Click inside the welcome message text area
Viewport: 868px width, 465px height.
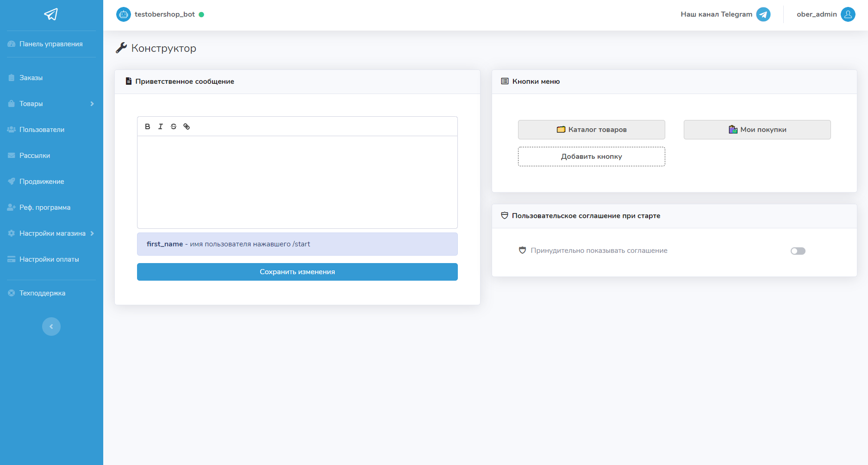[x=297, y=182]
